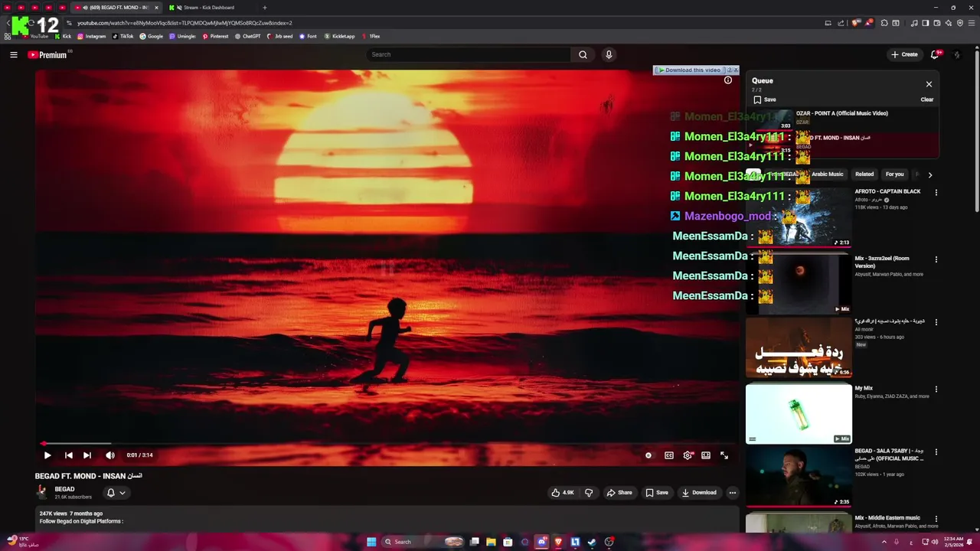Open File Explorer from the taskbar
This screenshot has width=980, height=551.
(491, 542)
